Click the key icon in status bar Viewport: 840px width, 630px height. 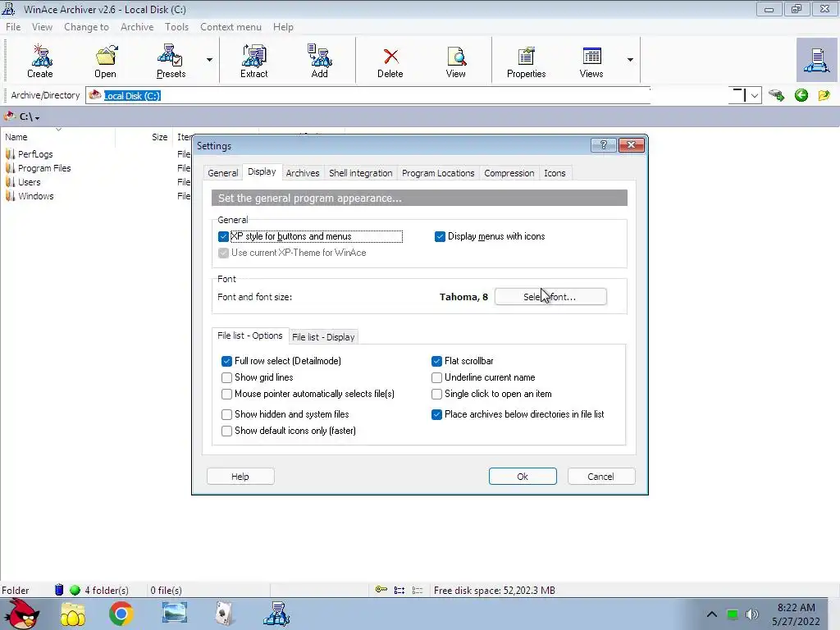coord(381,590)
